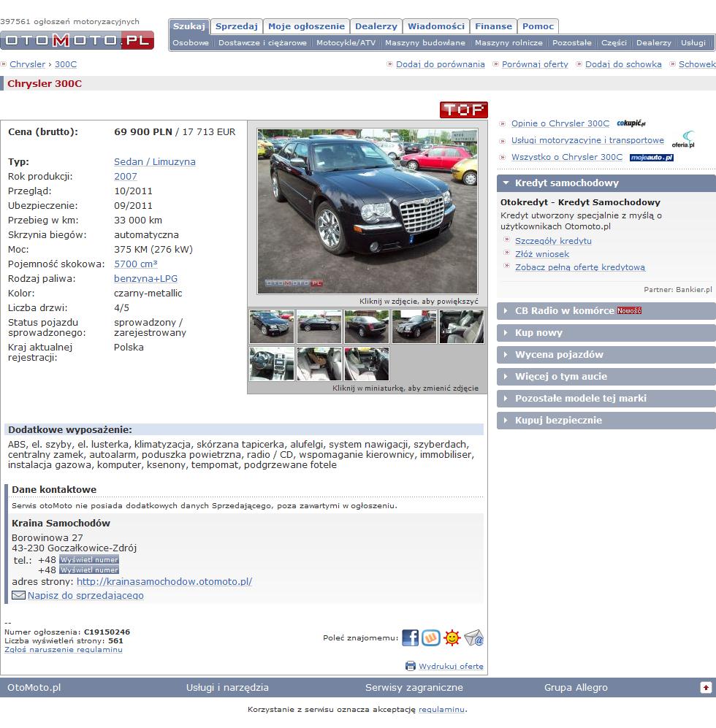The width and height of the screenshot is (716, 728).
Task: Follow the Sedan / Limuzyna link
Action: [x=155, y=161]
